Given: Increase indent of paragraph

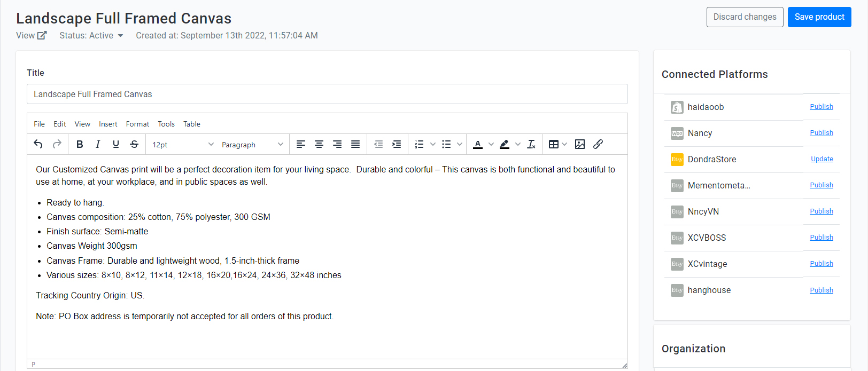Looking at the screenshot, I should tap(397, 144).
